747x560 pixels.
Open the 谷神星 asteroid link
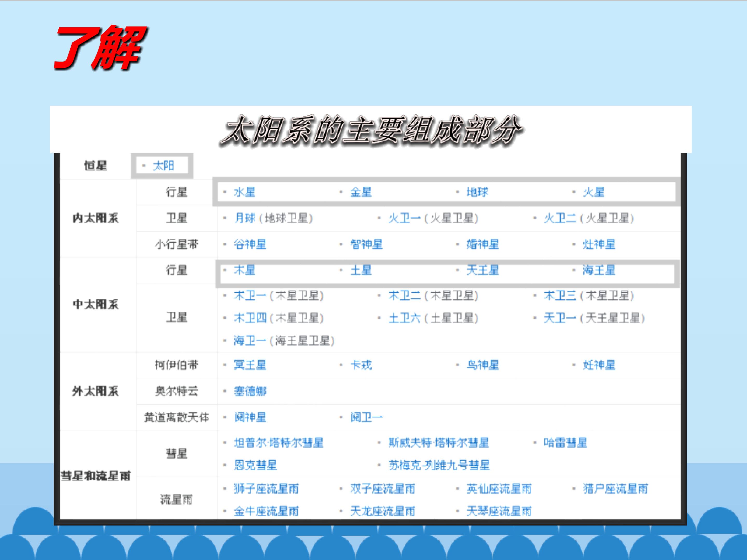click(250, 244)
